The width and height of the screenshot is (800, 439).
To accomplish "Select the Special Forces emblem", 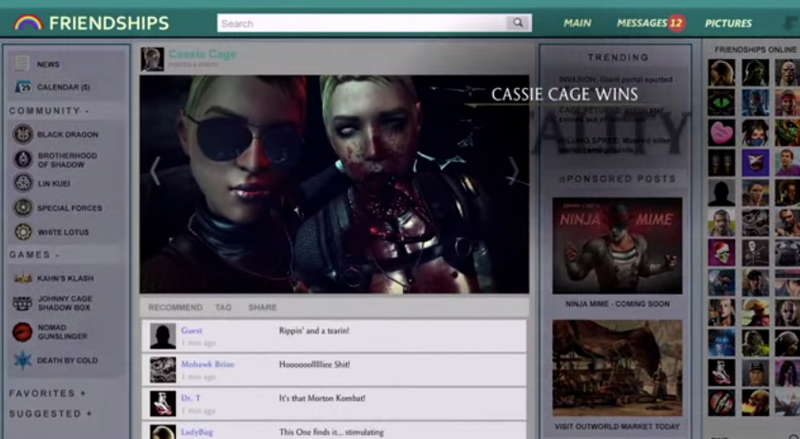I will (x=23, y=207).
